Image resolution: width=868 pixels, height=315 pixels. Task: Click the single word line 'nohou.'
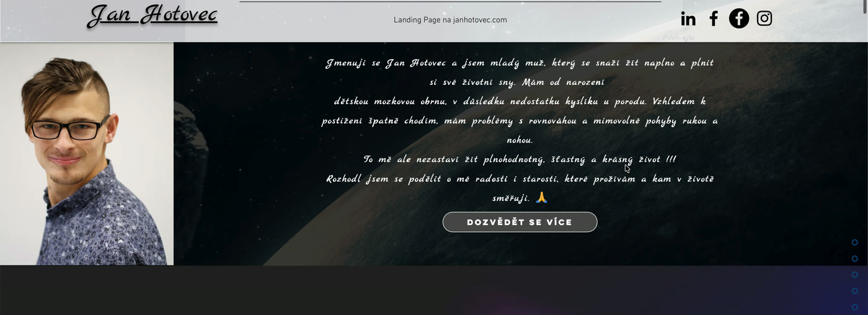[x=520, y=140]
